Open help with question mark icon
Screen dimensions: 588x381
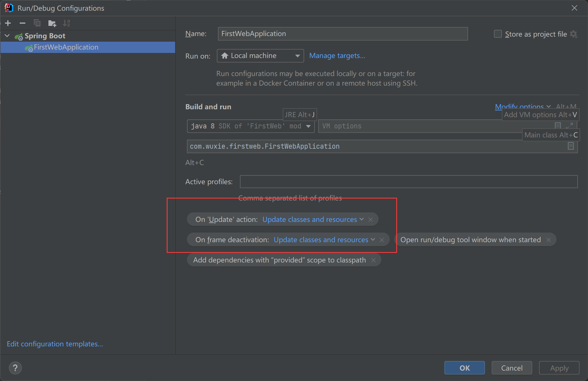point(15,368)
